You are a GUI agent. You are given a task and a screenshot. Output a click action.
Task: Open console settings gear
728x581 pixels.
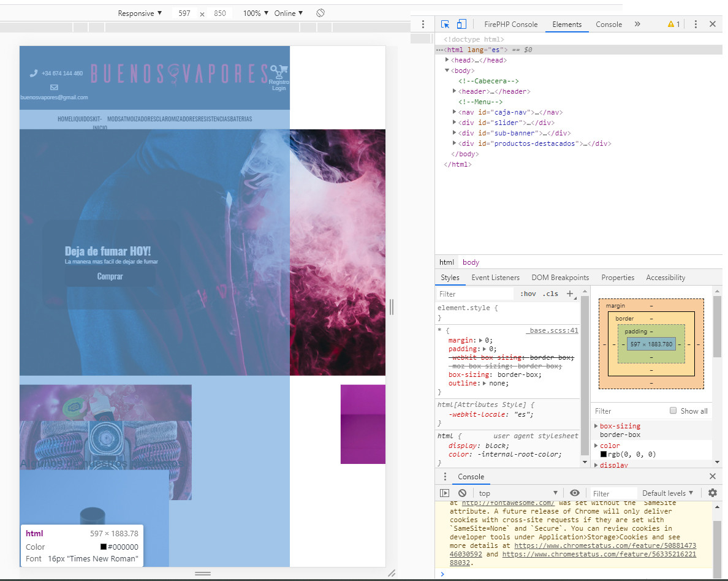click(x=713, y=493)
